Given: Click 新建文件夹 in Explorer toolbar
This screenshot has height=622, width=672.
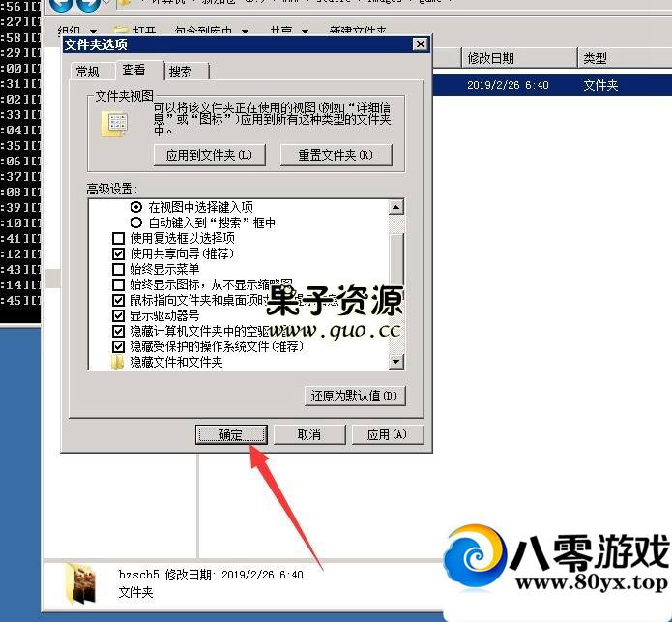Looking at the screenshot, I should (x=358, y=31).
